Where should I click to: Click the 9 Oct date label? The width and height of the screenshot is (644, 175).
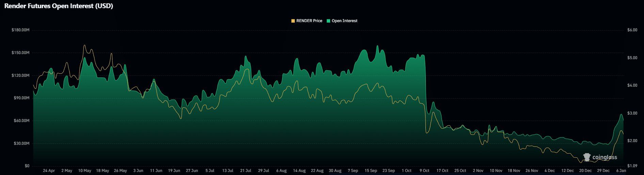(424, 171)
